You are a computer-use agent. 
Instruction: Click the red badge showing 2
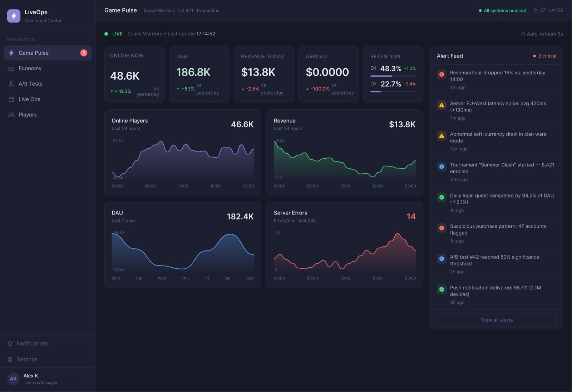[84, 53]
